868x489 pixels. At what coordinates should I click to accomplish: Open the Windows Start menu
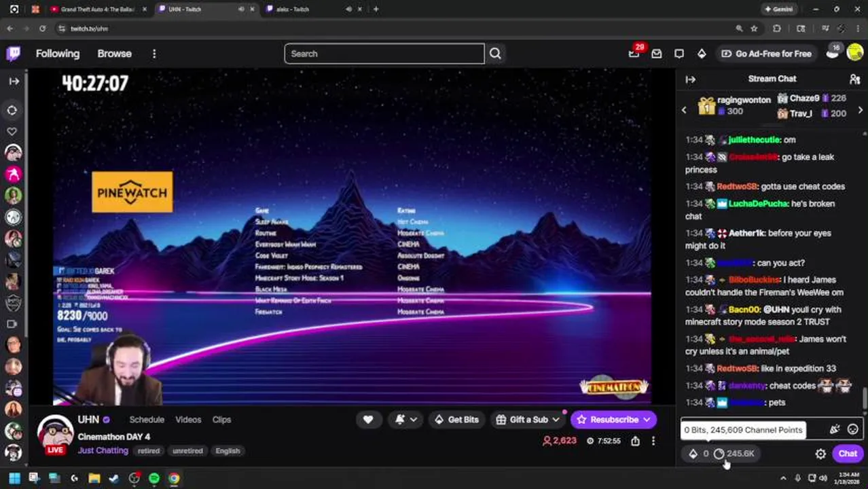pyautogui.click(x=14, y=479)
